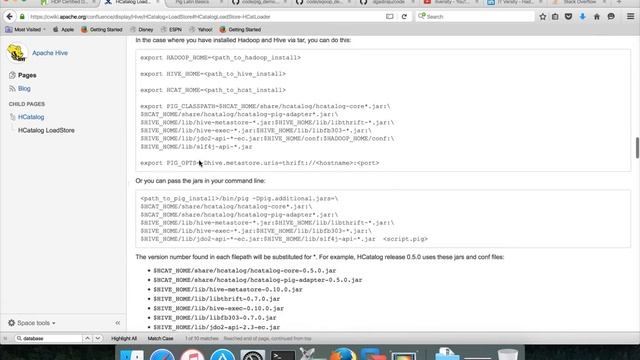Open the Trash in the dock
Image resolution: width=640 pixels, height=360 pixels.
click(508, 354)
